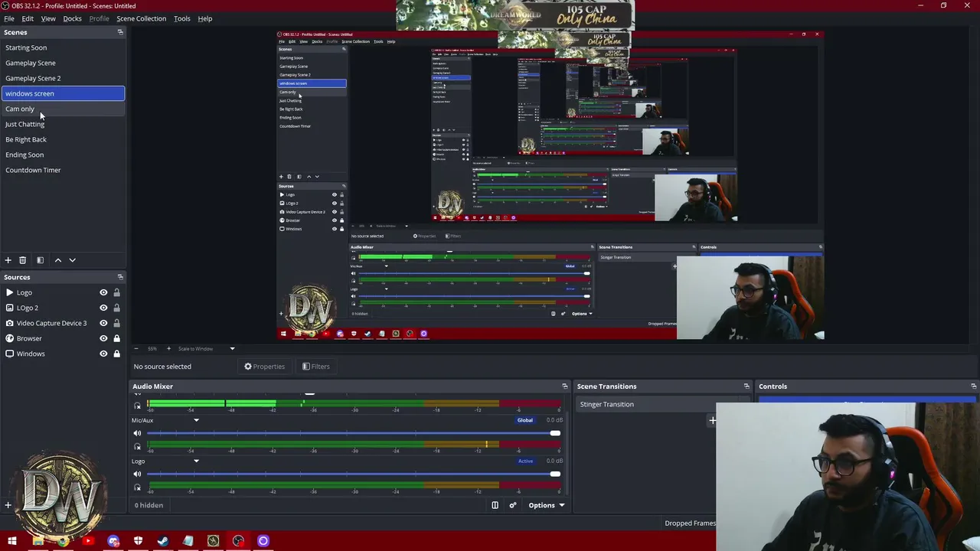Screen dimensions: 980x551
Task: Select the Gameplay Scene 2 scene
Action: [63, 78]
